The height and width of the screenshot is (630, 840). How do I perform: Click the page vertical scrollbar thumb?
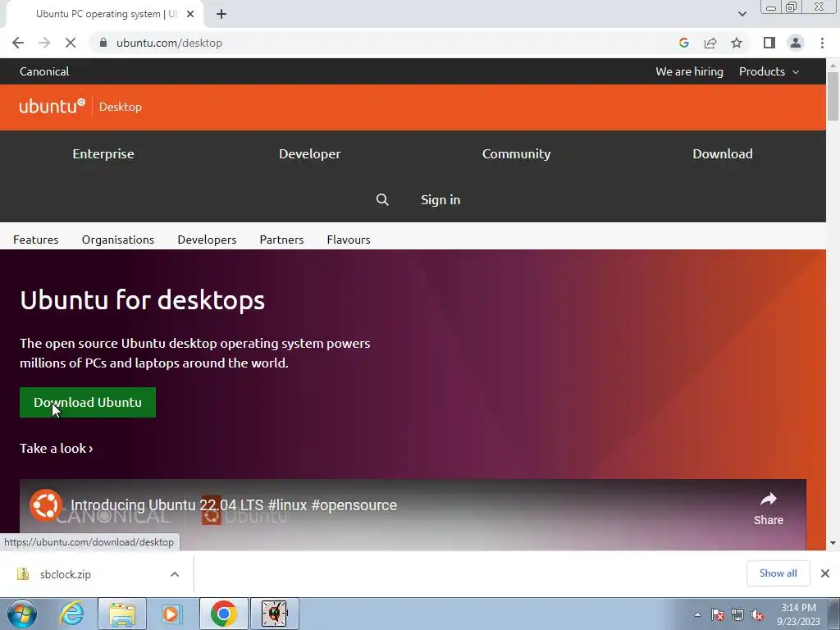coord(833,95)
